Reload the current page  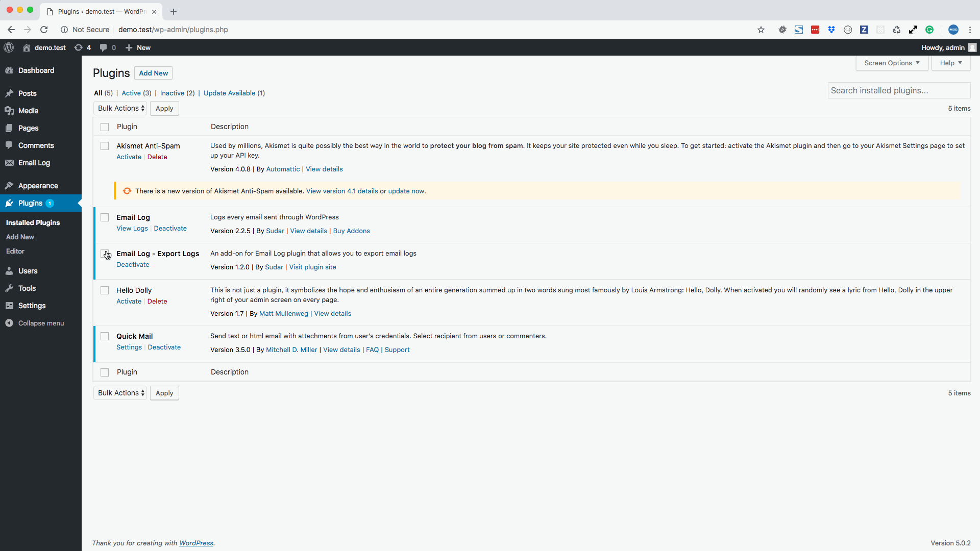(44, 30)
